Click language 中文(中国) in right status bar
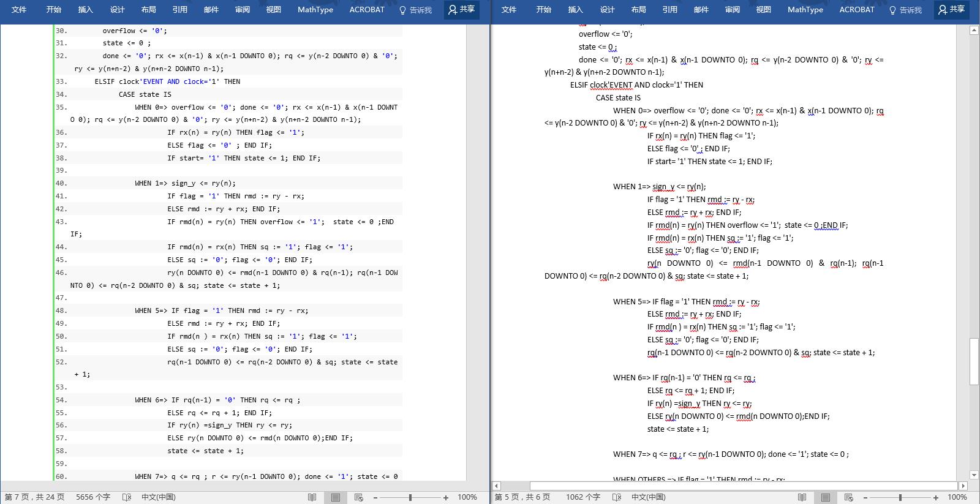The image size is (980, 504). point(648,497)
